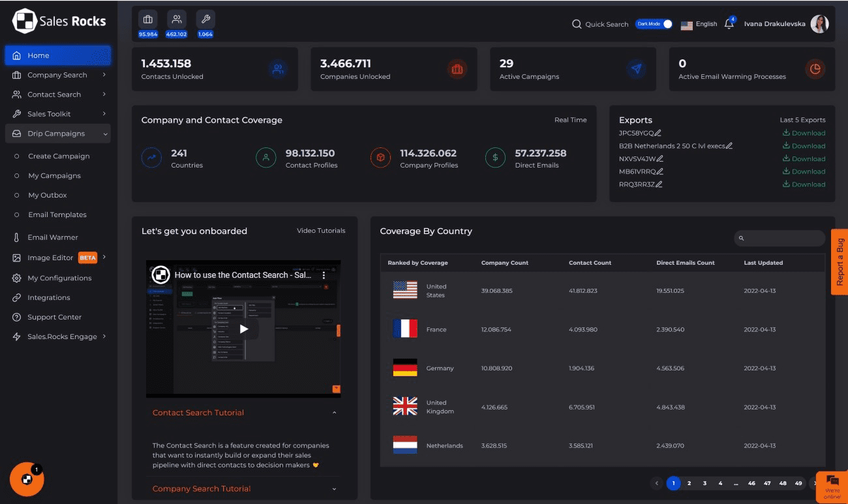Screen dimensions: 848x504
Task: Open My Configurations
Action: [58, 278]
